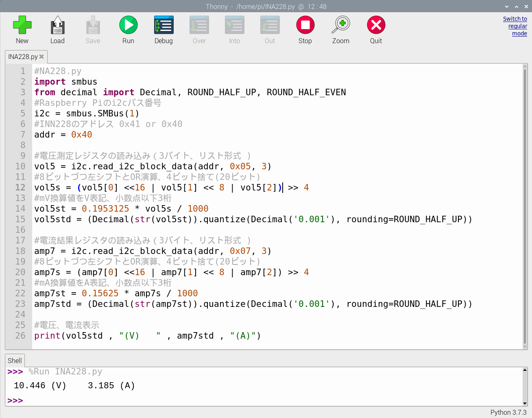Close the INA228.py tab

[41, 57]
